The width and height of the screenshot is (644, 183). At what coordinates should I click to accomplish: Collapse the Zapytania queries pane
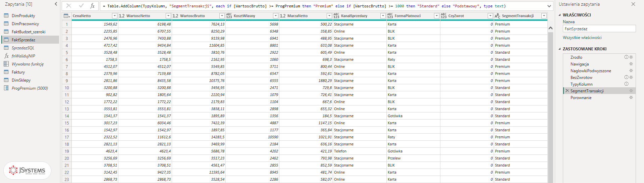pos(56,4)
